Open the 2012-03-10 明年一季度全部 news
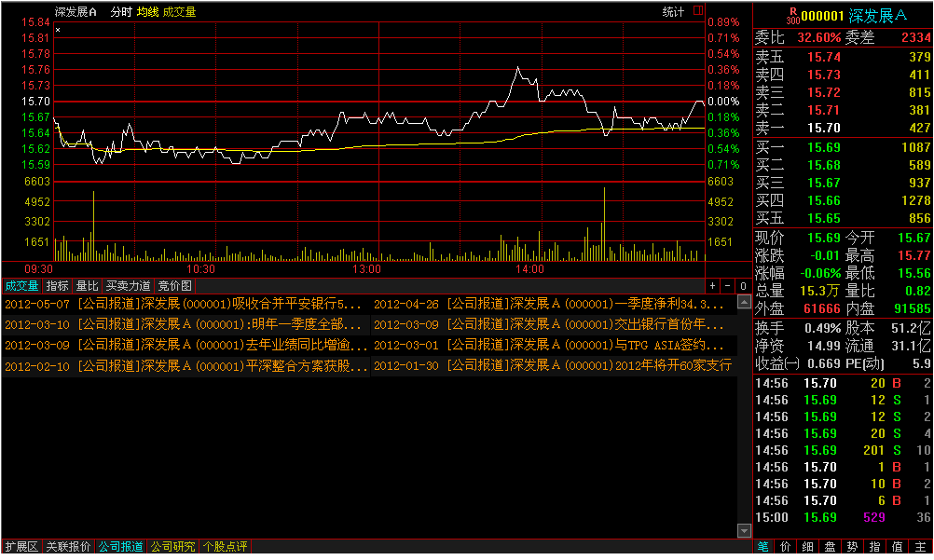The image size is (934, 560). [183, 324]
